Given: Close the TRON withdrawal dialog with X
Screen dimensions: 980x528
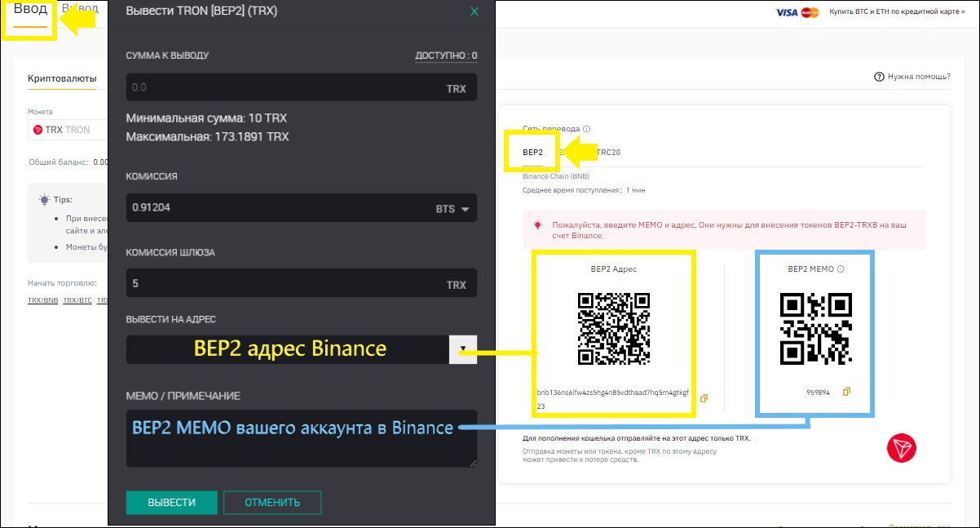Looking at the screenshot, I should [475, 11].
